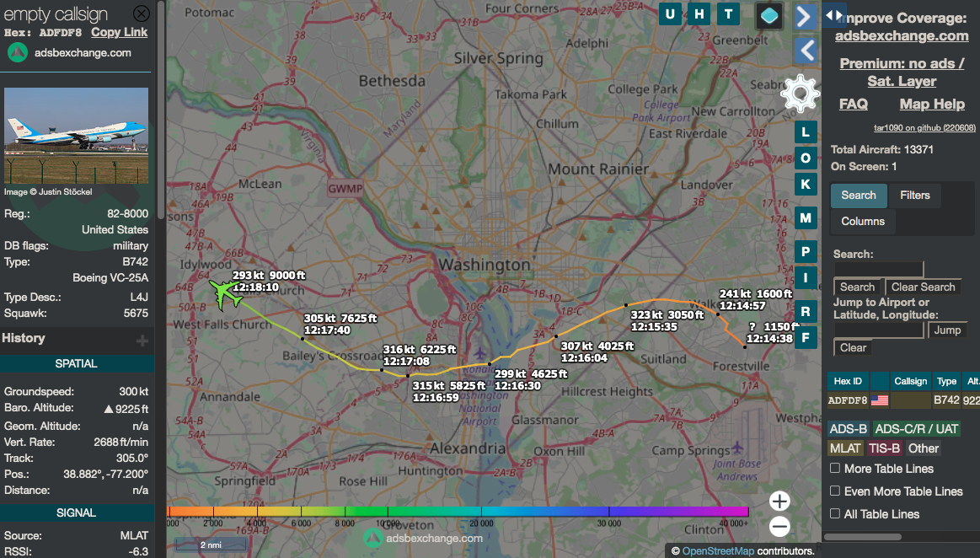Viewport: 980px width, 558px height.
Task: Open the map layer selector diamond icon
Action: pos(769,16)
